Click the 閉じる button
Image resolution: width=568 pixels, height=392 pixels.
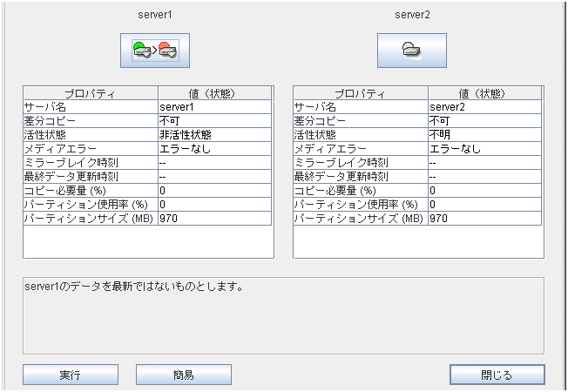click(497, 375)
